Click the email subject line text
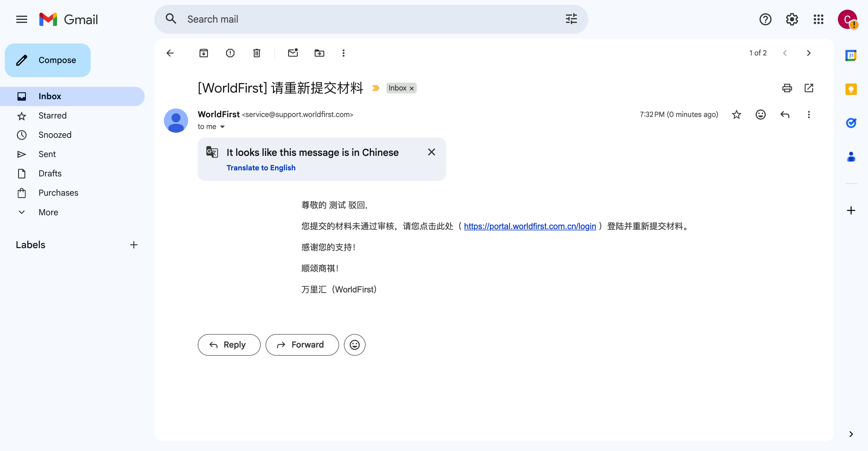The image size is (868, 451). tap(280, 88)
